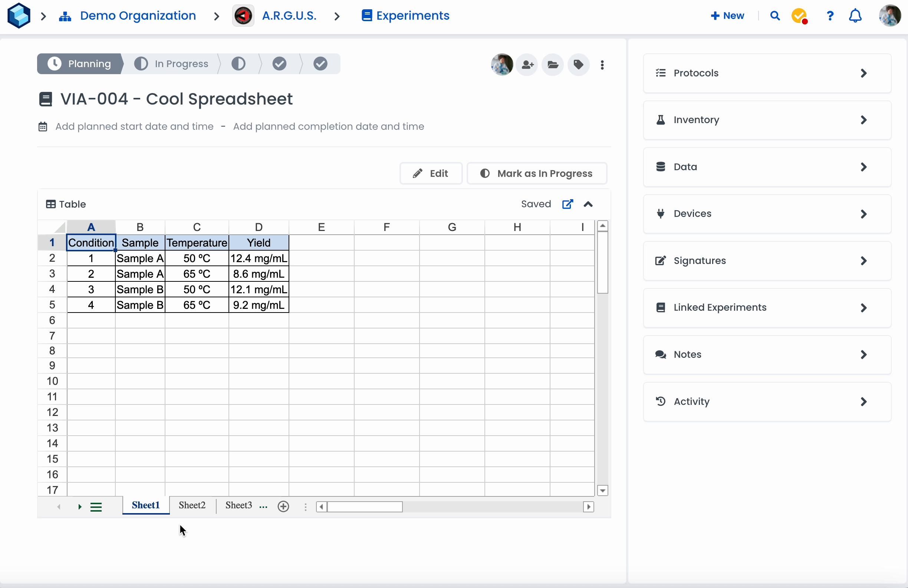Image resolution: width=908 pixels, height=588 pixels.
Task: Open the three-dot more options menu
Action: (602, 65)
